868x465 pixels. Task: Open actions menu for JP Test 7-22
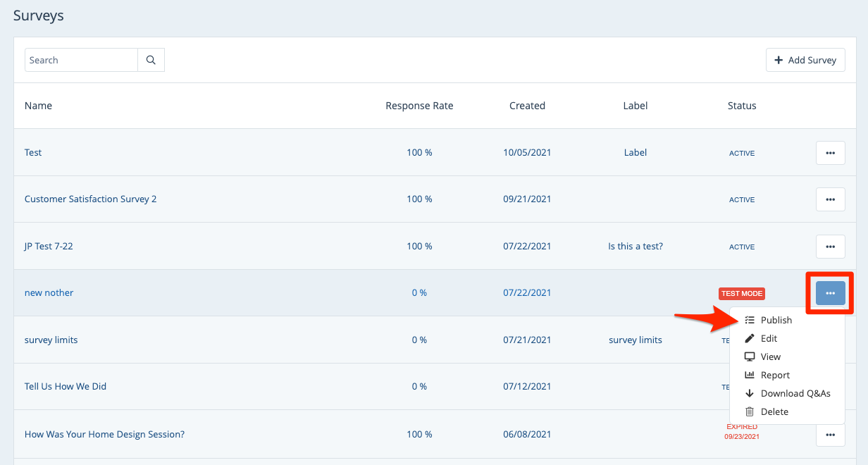[x=830, y=247]
